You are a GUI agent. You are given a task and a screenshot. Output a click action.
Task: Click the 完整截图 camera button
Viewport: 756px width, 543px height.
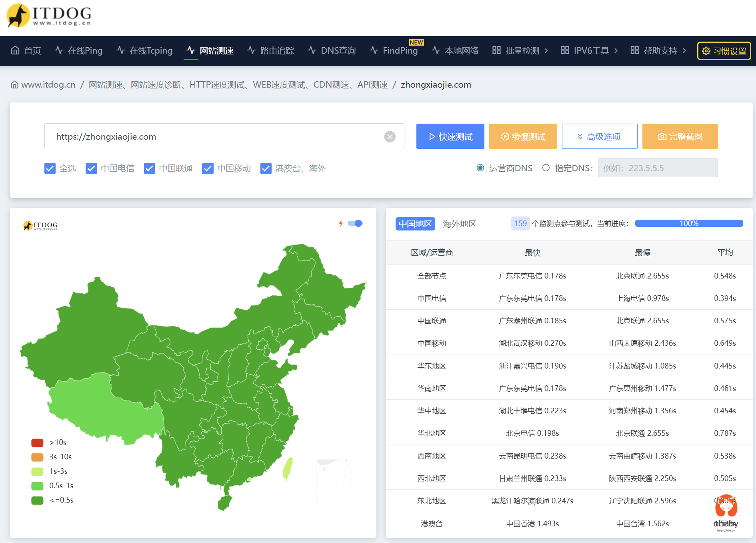point(680,137)
